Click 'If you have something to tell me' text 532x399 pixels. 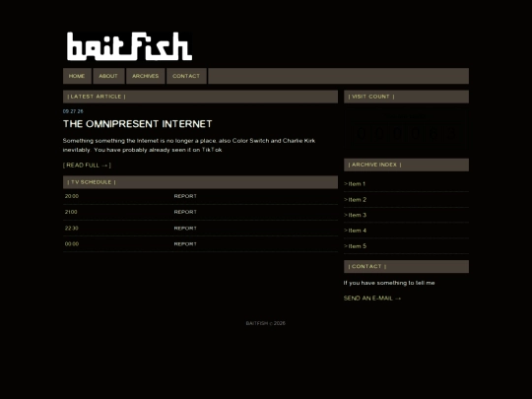(x=389, y=283)
